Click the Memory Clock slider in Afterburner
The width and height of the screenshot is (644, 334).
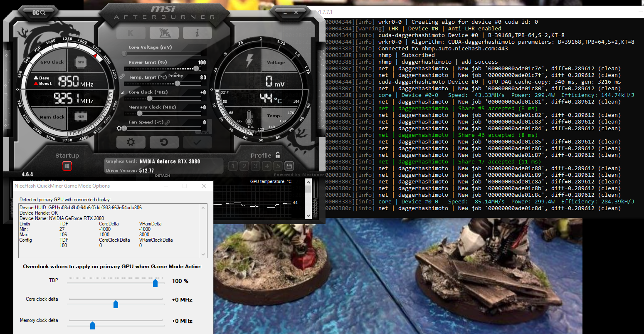pos(163,114)
